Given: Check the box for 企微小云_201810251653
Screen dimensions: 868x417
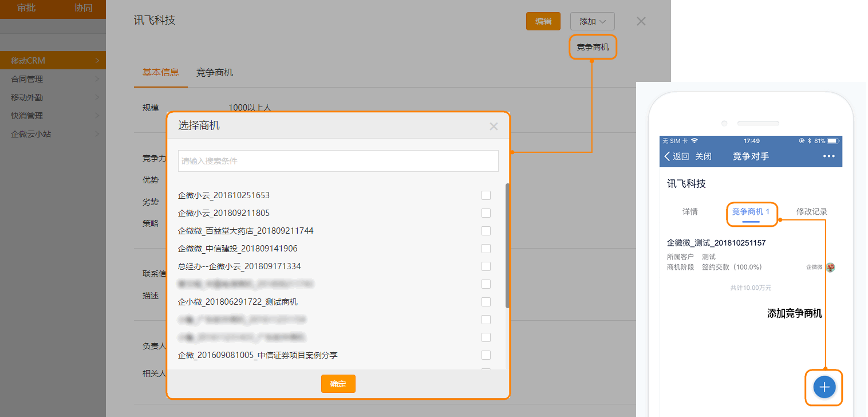Looking at the screenshot, I should tap(486, 195).
